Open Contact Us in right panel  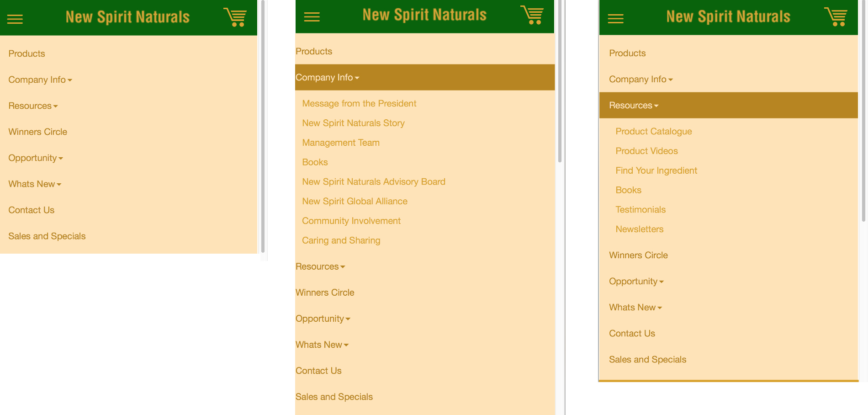click(x=632, y=333)
